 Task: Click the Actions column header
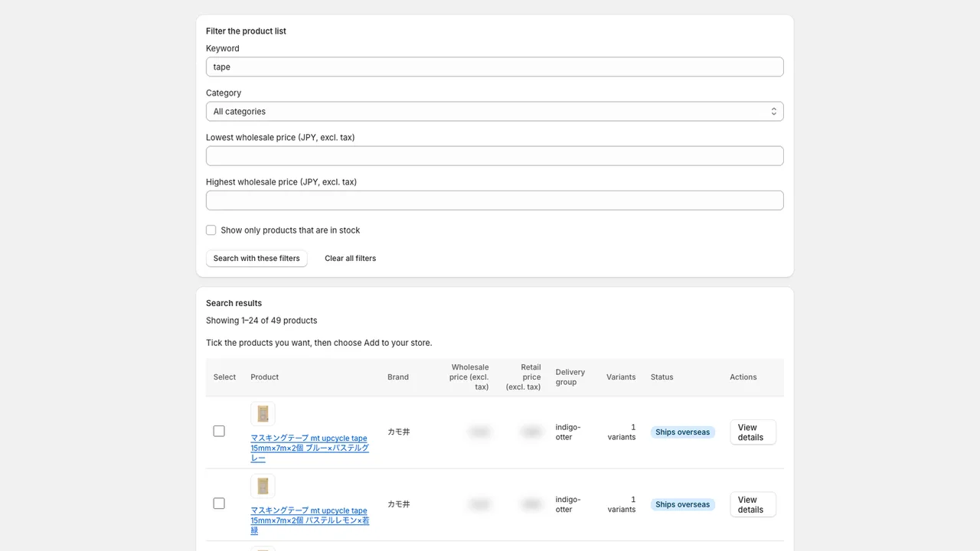[x=743, y=377]
